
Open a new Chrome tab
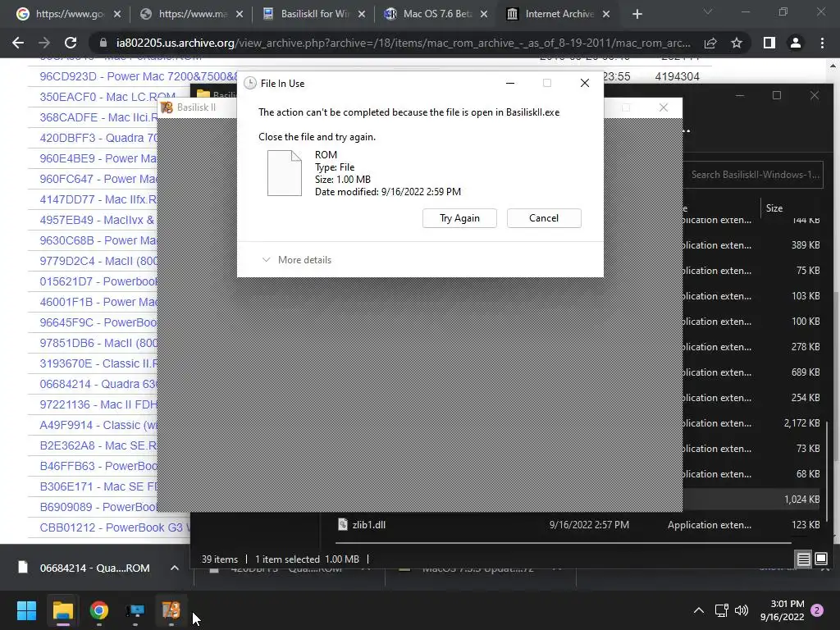[637, 14]
